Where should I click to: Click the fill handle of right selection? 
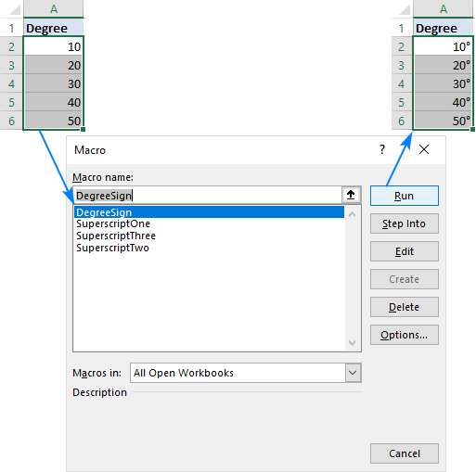pyautogui.click(x=472, y=129)
